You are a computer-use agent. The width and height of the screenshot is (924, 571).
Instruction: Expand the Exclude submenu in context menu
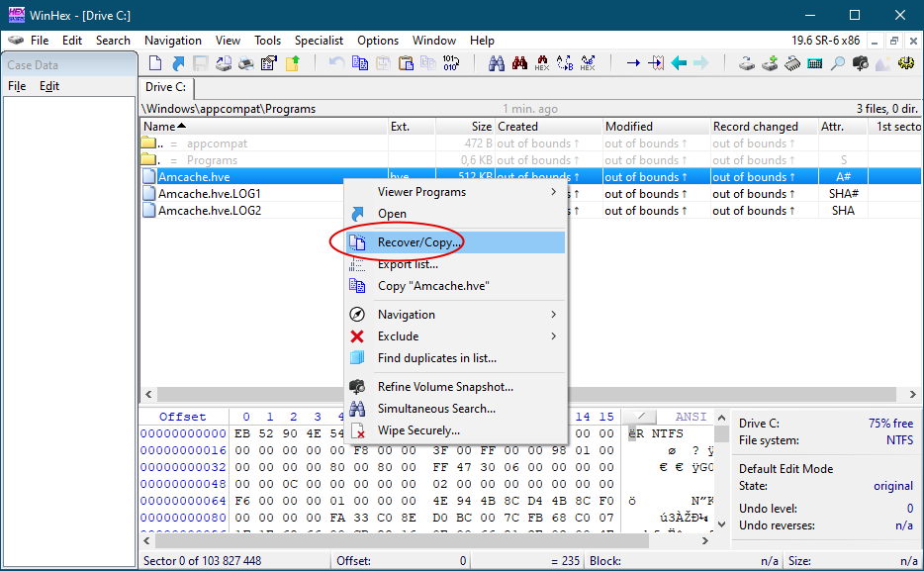[455, 336]
